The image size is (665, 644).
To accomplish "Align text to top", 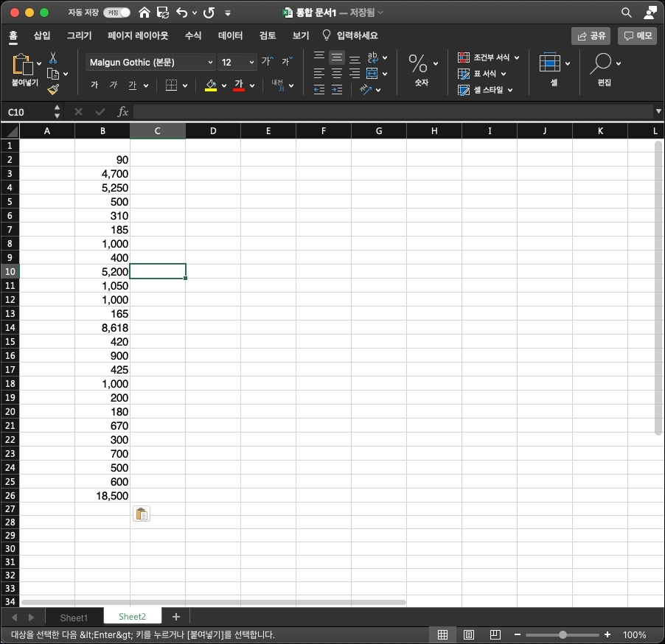I will coord(319,57).
